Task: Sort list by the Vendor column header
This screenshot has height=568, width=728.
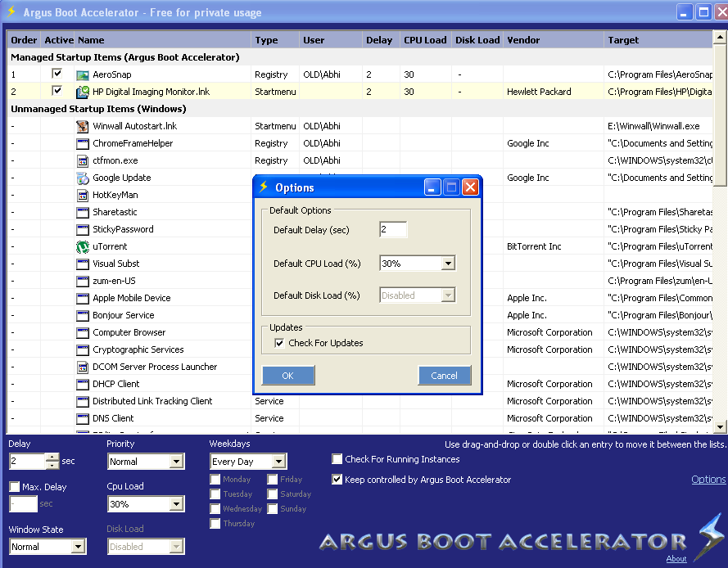Action: click(x=524, y=40)
